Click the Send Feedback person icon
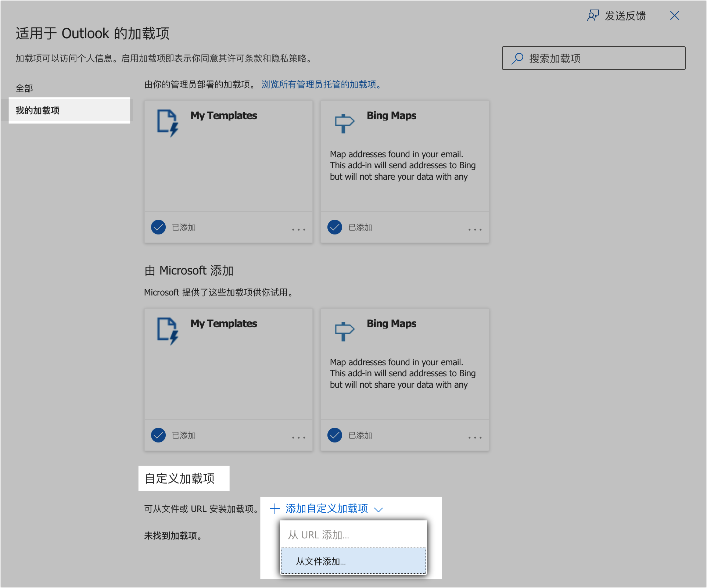The height and width of the screenshot is (588, 707). pos(593,16)
